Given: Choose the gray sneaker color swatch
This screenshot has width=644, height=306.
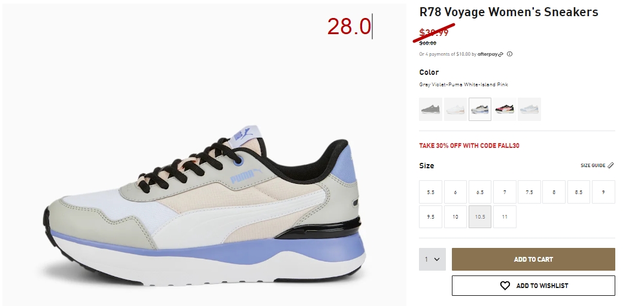Looking at the screenshot, I should (x=430, y=109).
